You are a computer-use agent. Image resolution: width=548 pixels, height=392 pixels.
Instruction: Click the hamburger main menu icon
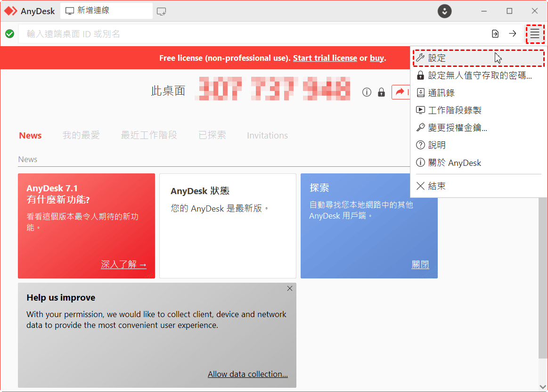[534, 34]
